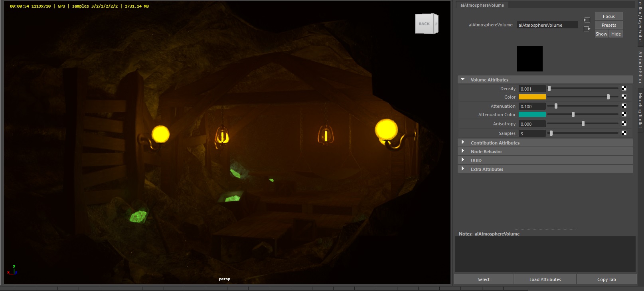
Task: Click the Density map checker icon
Action: (x=624, y=89)
